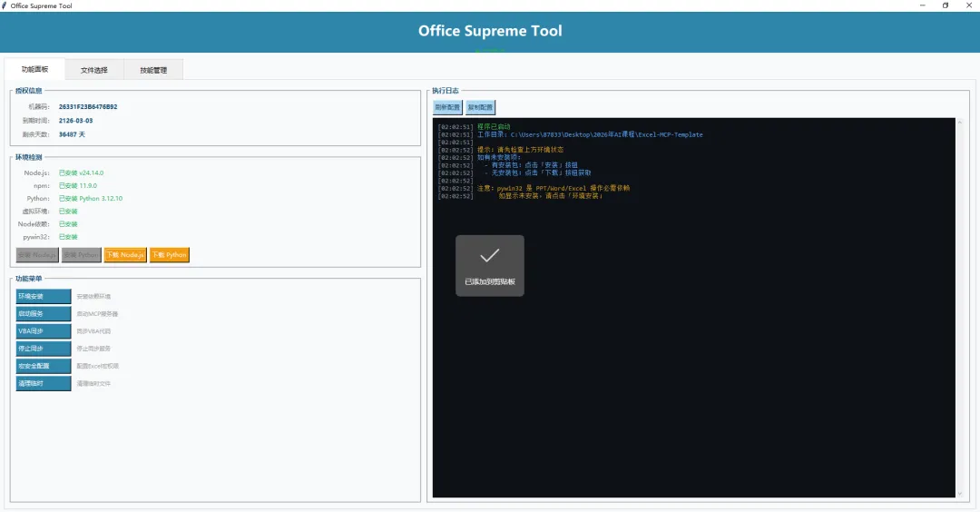The image size is (980, 512).
Task: Click the 清理临时 button
Action: (x=44, y=383)
